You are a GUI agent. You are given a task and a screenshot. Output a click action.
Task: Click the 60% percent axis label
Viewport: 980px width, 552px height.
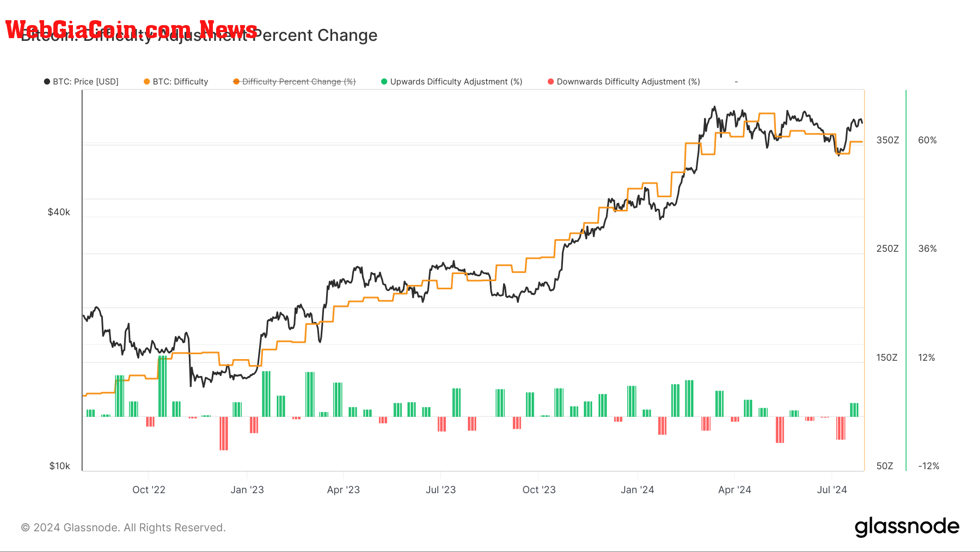927,140
